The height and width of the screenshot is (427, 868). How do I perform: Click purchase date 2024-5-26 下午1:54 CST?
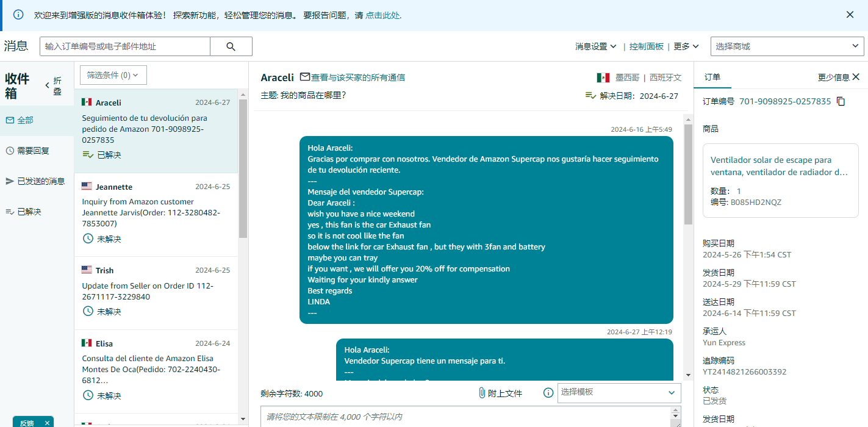point(747,254)
